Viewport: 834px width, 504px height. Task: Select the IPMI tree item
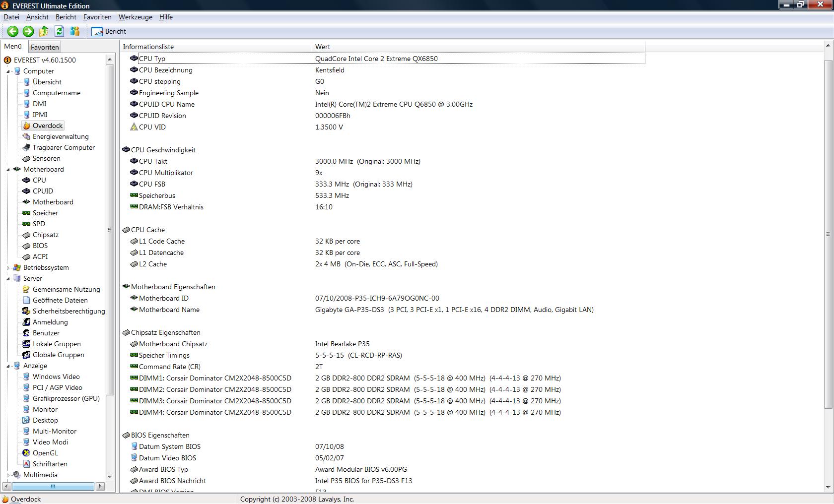pos(40,115)
